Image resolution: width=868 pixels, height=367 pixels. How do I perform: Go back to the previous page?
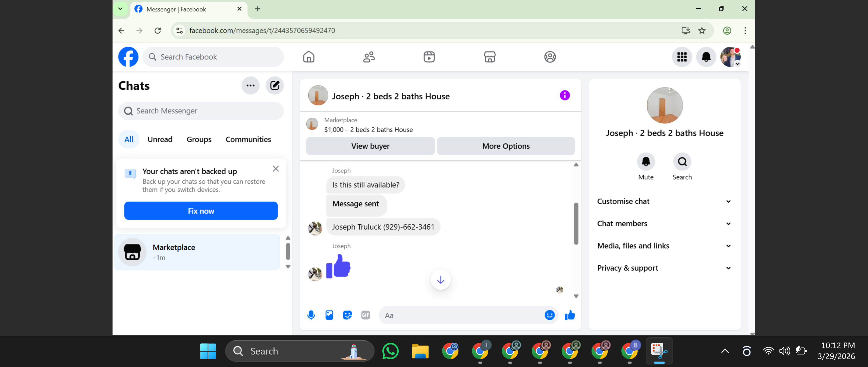tap(121, 31)
